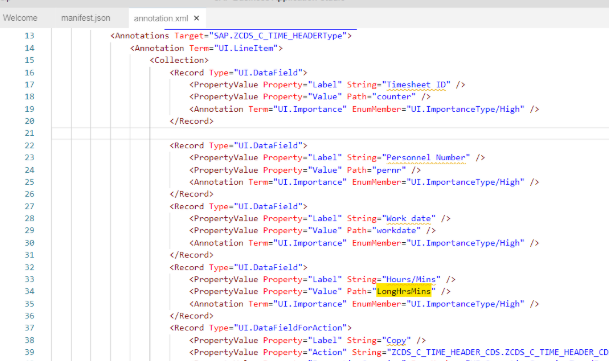Close the annotation.xml tab

(197, 18)
